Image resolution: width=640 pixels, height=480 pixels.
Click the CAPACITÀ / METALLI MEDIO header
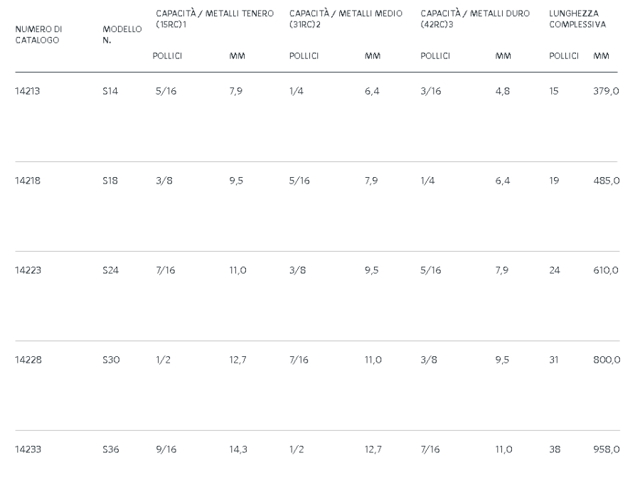[346, 19]
